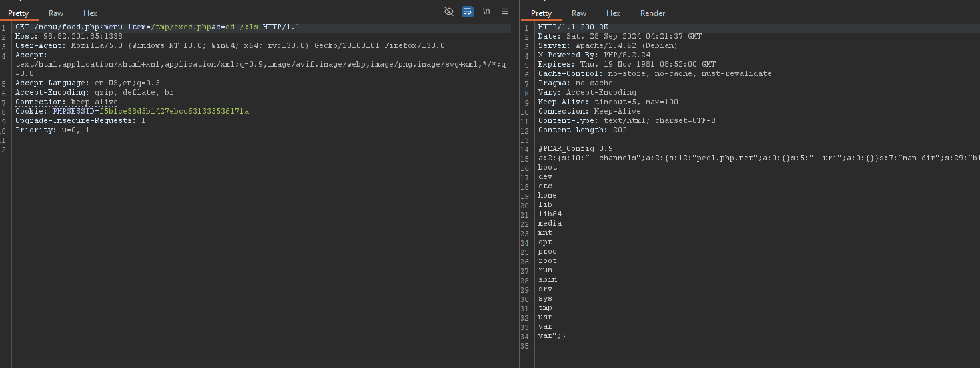Viewport: 980px width, 368px height.
Task: Open the request pane hamburger menu
Action: click(505, 11)
